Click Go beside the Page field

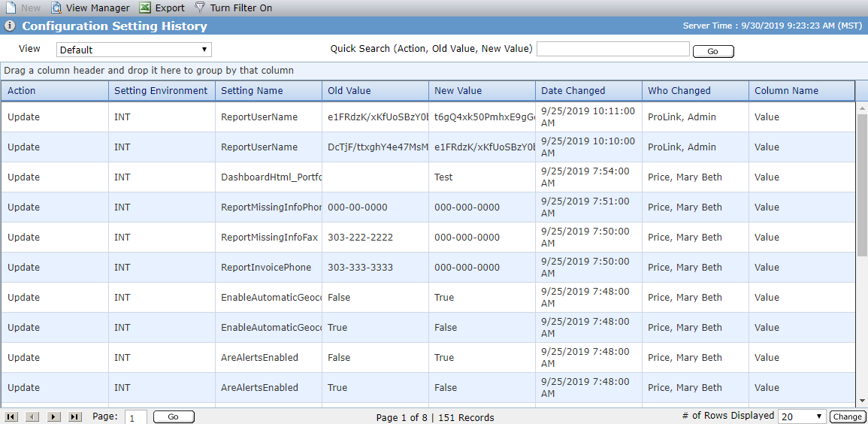pyautogui.click(x=174, y=416)
